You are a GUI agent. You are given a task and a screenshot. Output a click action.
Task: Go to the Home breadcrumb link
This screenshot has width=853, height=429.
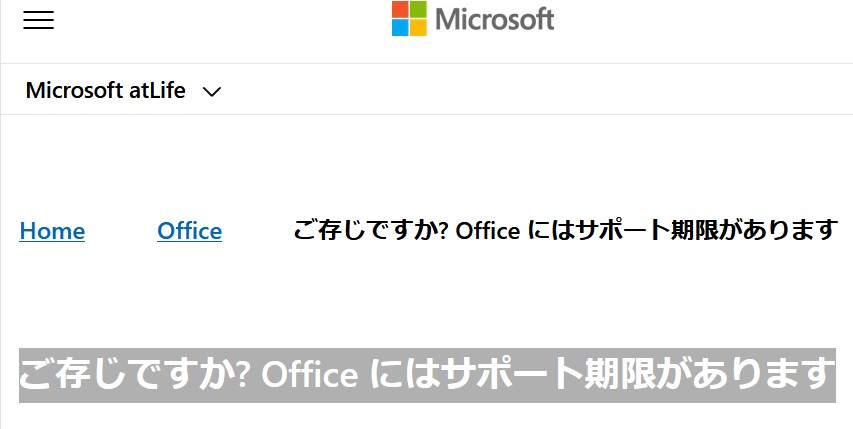(x=52, y=231)
